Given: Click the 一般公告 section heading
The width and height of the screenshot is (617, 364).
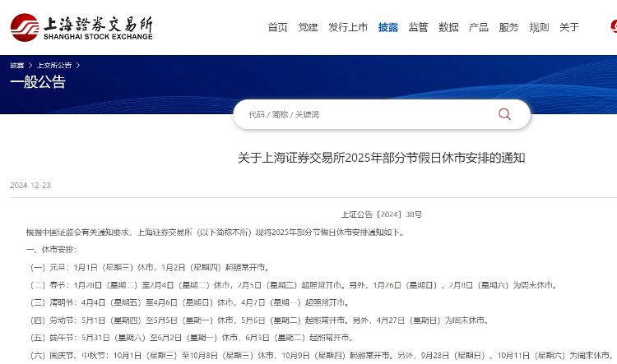Looking at the screenshot, I should 38,82.
